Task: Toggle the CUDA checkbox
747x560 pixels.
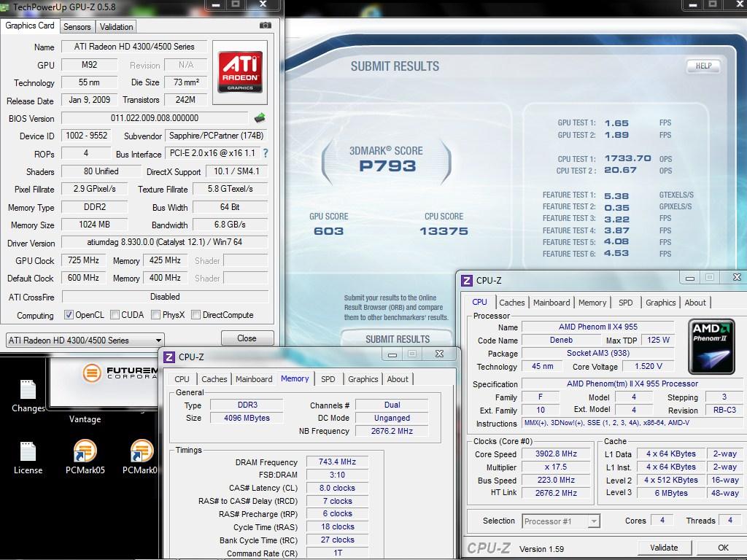Action: click(115, 315)
